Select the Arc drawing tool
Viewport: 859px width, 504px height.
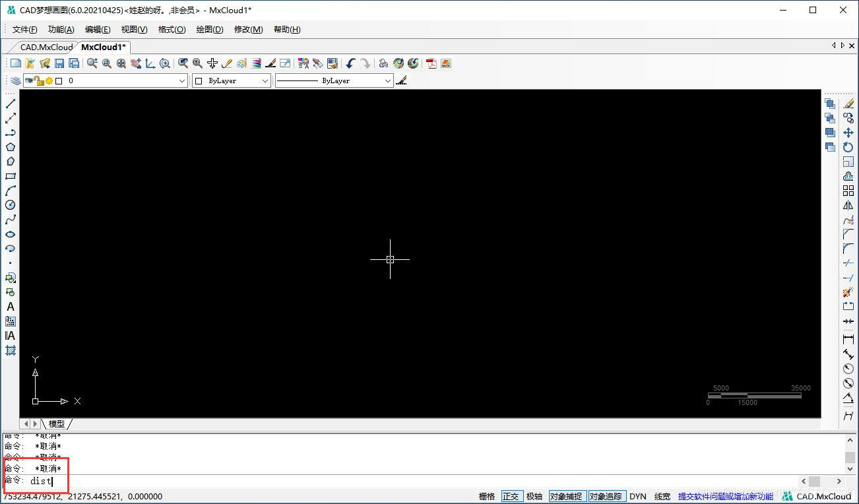click(11, 191)
